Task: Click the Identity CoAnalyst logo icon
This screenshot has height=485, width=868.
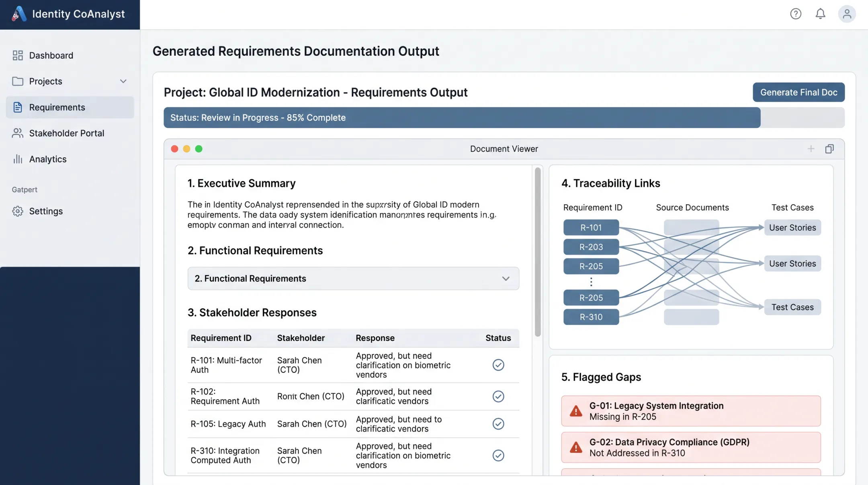Action: click(x=19, y=14)
